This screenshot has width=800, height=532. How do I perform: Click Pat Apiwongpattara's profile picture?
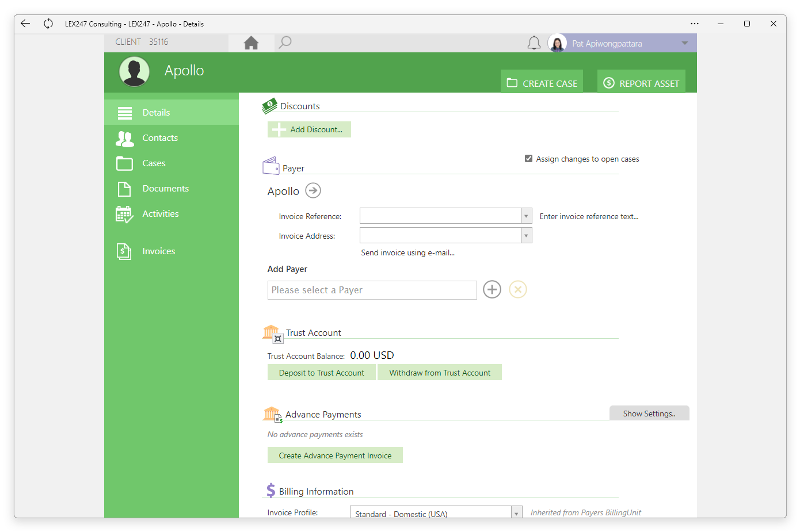557,43
